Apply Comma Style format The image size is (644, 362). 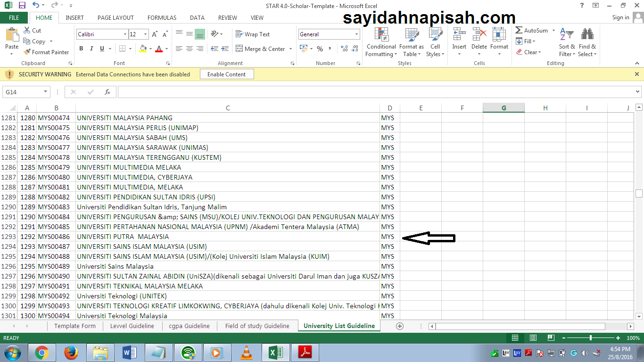tap(330, 49)
